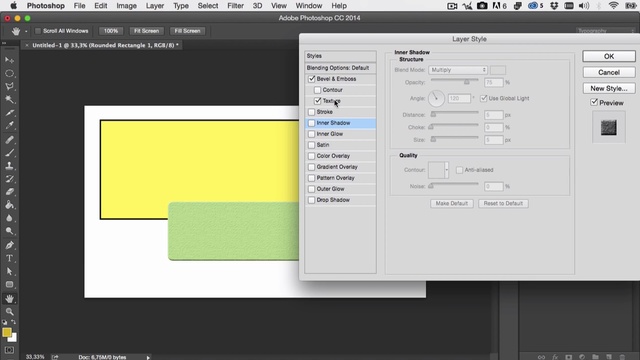Open the Image menu
This screenshot has width=640, height=360.
click(127, 6)
